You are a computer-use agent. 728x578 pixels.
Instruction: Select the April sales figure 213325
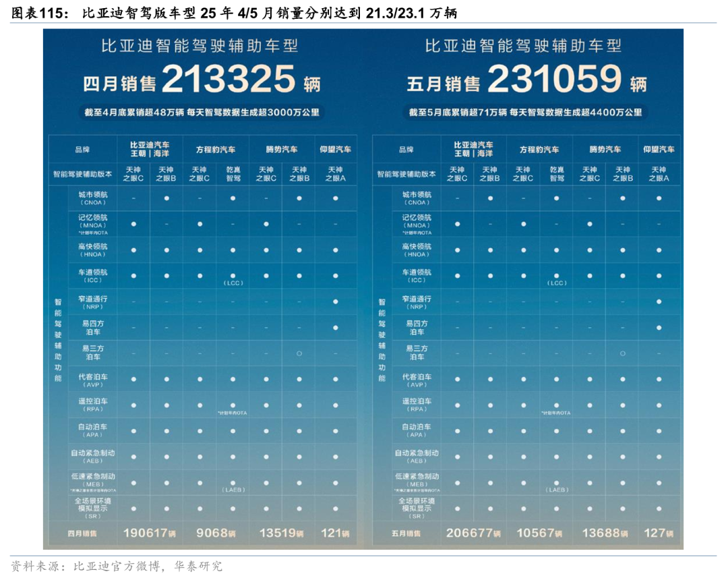[229, 79]
